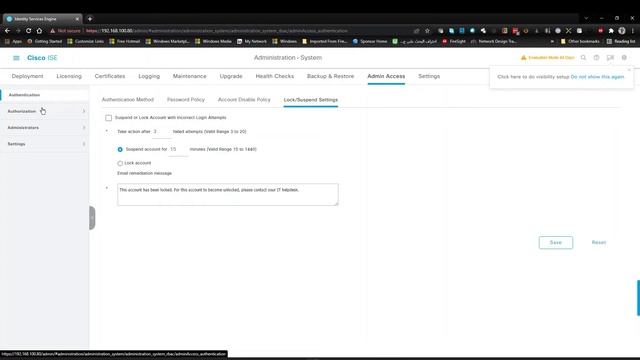Open the search icon in ISE header
Screen dimensions: 640x360
point(583,58)
